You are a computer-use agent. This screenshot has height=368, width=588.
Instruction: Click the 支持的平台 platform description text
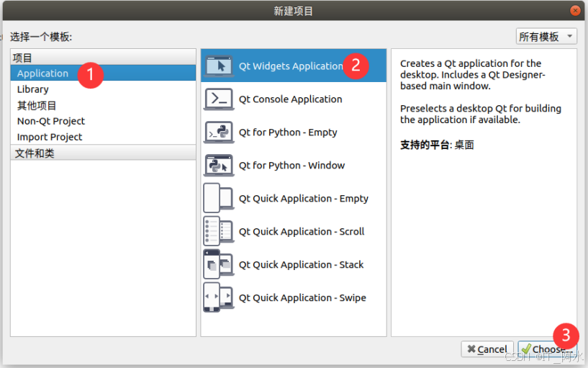pos(437,145)
